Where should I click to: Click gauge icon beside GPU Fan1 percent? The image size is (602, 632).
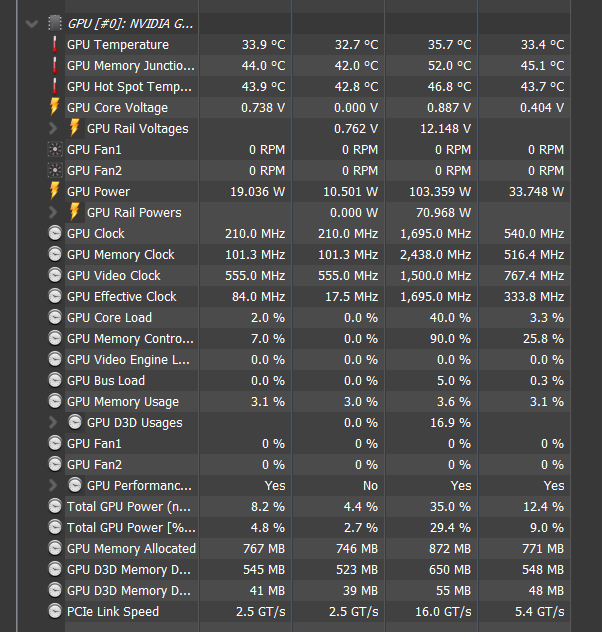pyautogui.click(x=55, y=443)
